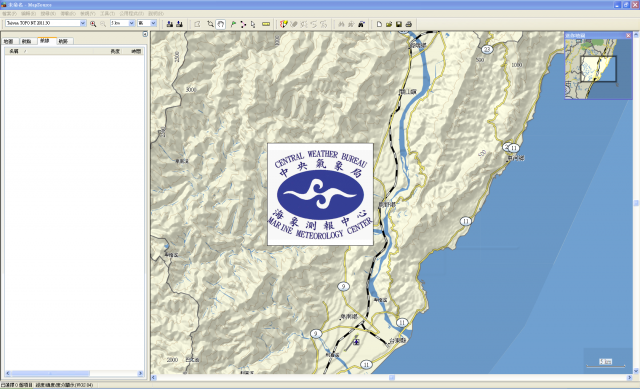
Task: Open the Taiwan TOPO map product dropdown
Action: coord(82,23)
